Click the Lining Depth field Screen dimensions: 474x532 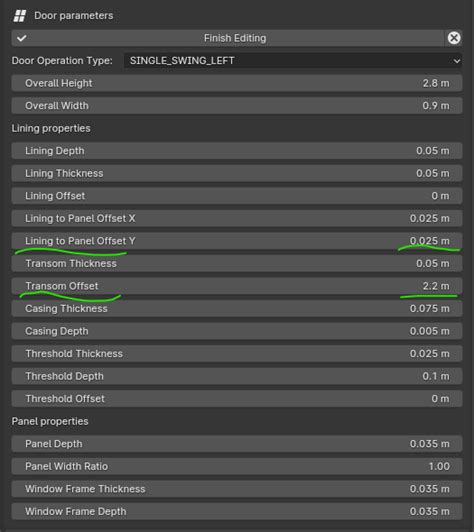pos(237,151)
